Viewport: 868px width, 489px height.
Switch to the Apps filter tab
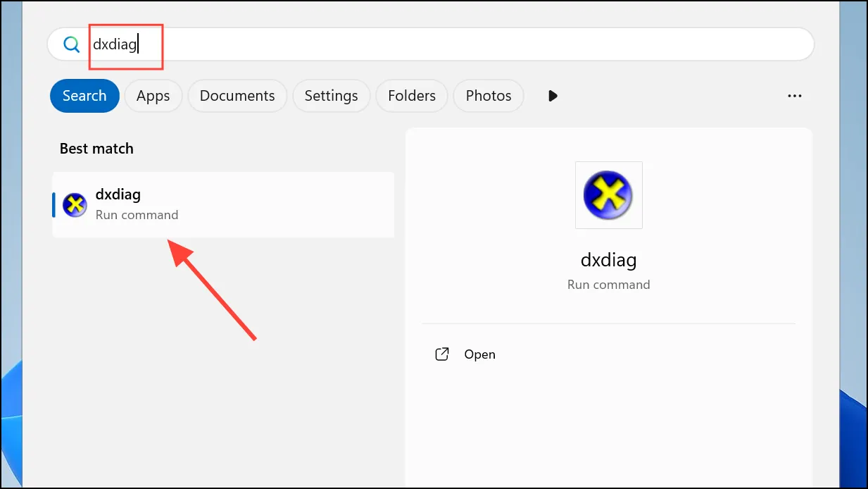(153, 96)
